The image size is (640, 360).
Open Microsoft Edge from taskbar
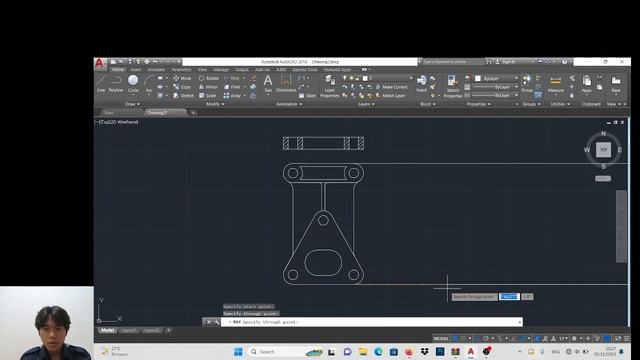click(x=378, y=351)
